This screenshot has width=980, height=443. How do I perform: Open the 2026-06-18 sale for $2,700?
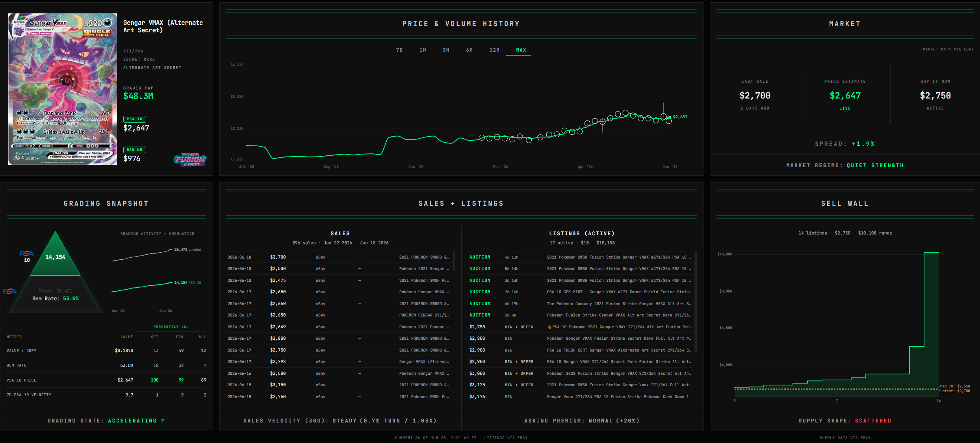coord(339,257)
